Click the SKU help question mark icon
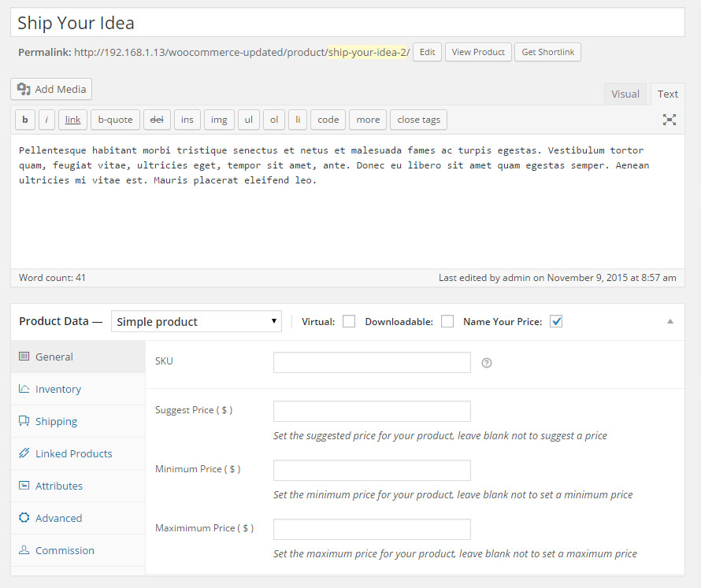This screenshot has height=588, width=701. pos(487,363)
